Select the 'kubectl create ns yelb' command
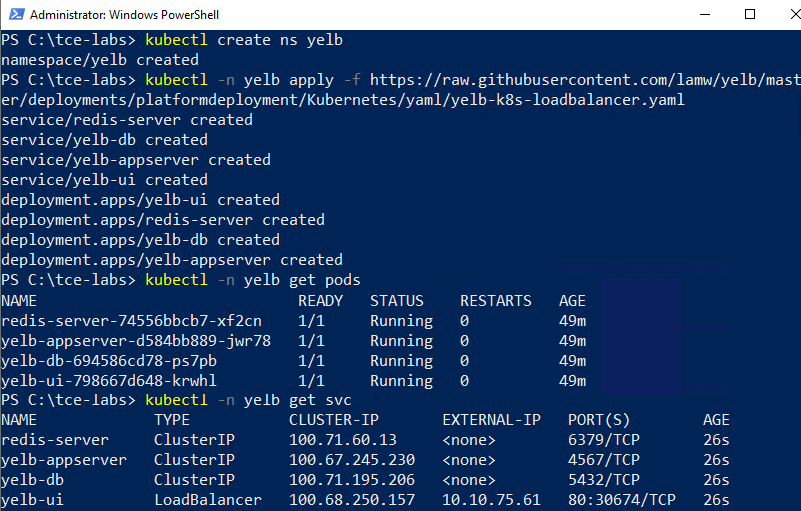 coord(244,40)
